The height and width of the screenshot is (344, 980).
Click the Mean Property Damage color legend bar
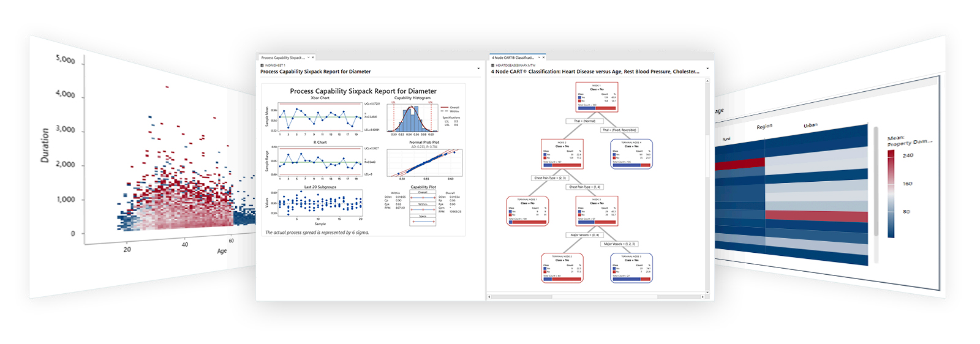pos(891,193)
